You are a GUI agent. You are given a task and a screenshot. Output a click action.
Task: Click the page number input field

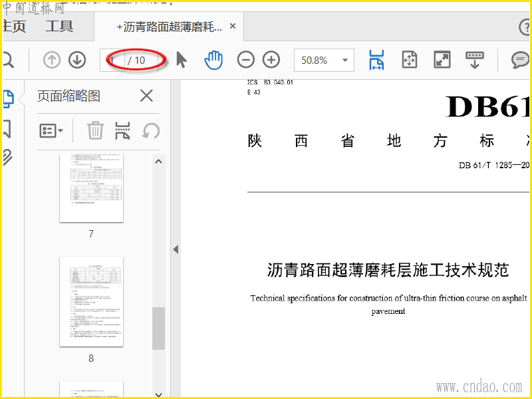pos(112,60)
